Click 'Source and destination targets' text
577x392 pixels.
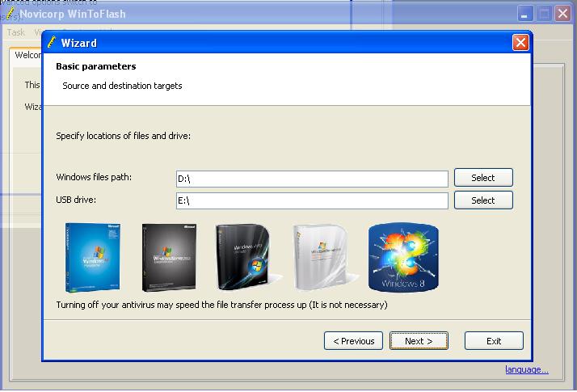(122, 86)
